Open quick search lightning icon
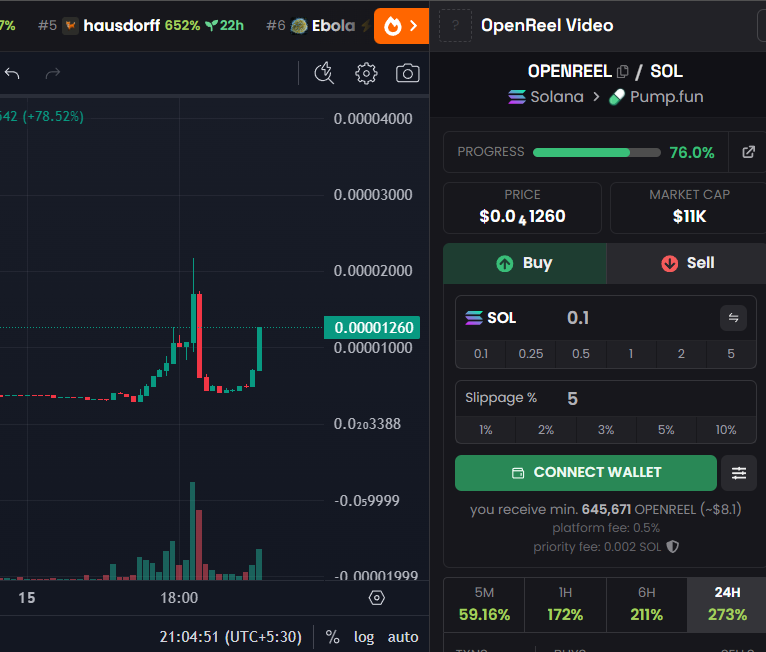The width and height of the screenshot is (766, 652). pyautogui.click(x=324, y=73)
